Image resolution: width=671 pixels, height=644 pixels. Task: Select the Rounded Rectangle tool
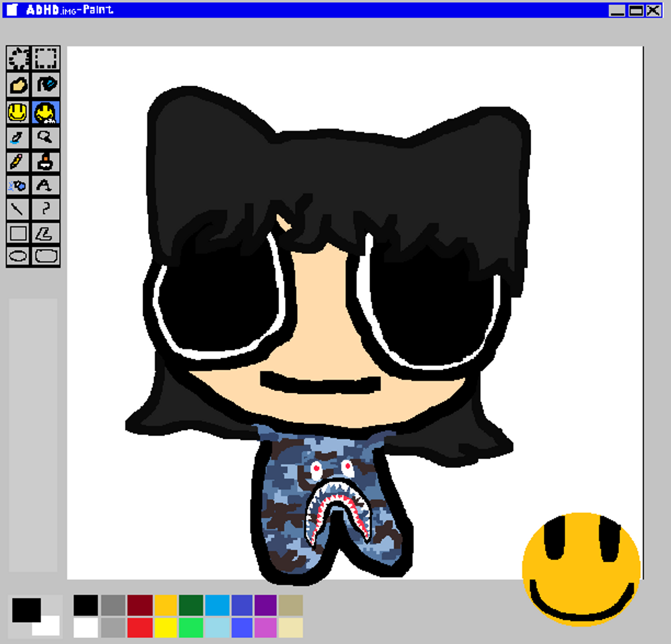click(46, 256)
